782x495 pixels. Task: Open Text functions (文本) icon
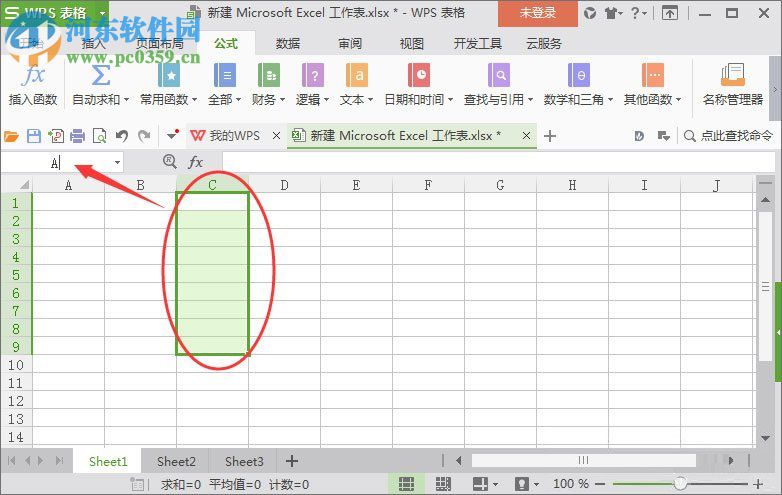pyautogui.click(x=357, y=75)
